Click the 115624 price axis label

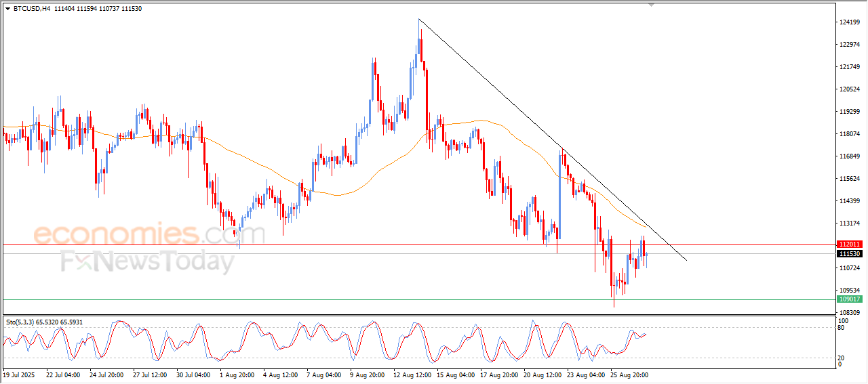pos(850,179)
